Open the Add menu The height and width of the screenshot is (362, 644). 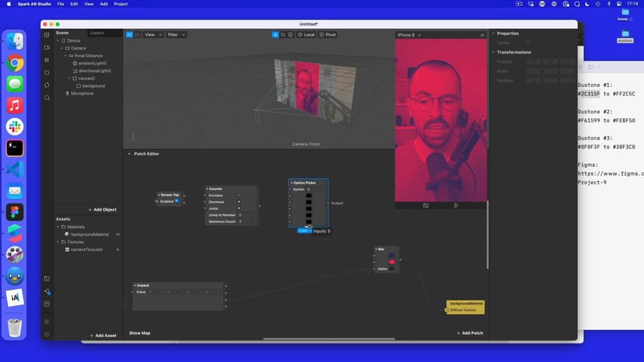click(104, 4)
